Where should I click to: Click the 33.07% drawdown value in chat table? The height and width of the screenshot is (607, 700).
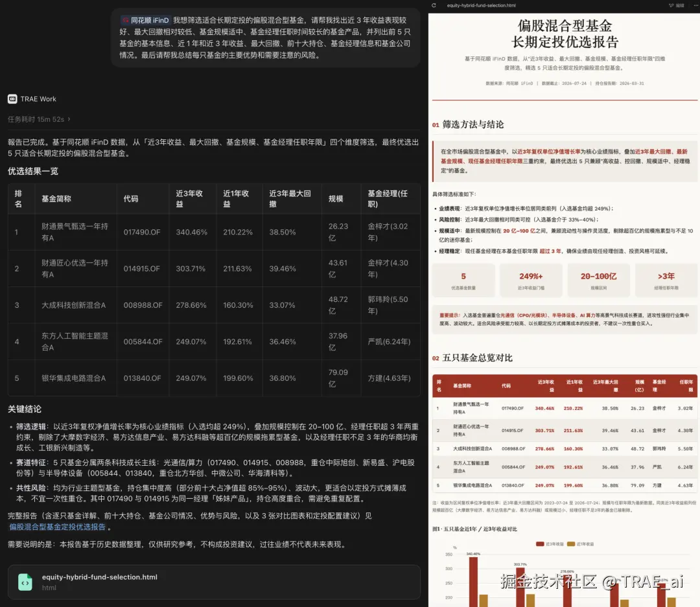pyautogui.click(x=282, y=305)
